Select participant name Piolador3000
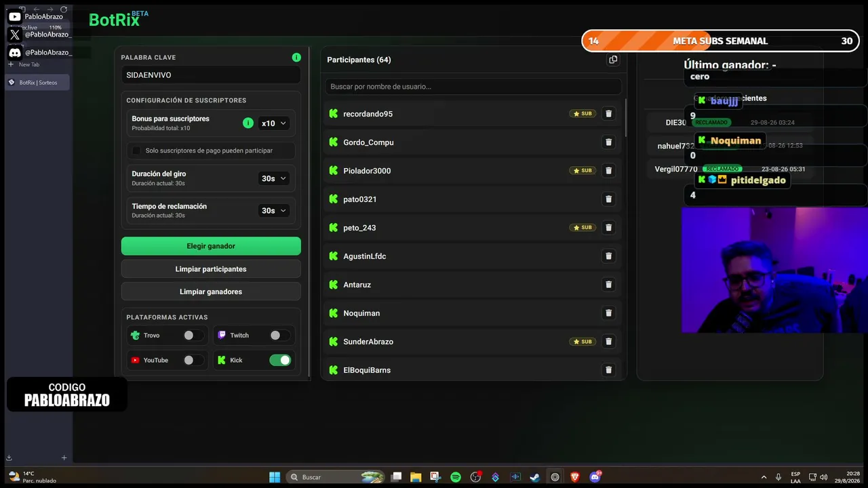This screenshot has width=868, height=488. (367, 171)
